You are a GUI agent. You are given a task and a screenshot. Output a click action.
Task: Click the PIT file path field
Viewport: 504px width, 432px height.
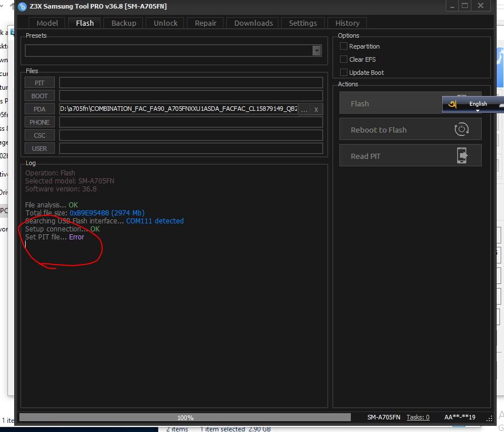pos(191,83)
